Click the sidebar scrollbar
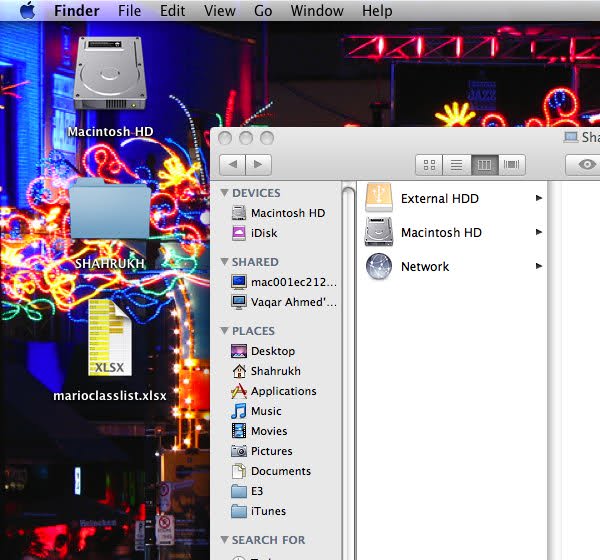The image size is (600, 560). (x=348, y=371)
